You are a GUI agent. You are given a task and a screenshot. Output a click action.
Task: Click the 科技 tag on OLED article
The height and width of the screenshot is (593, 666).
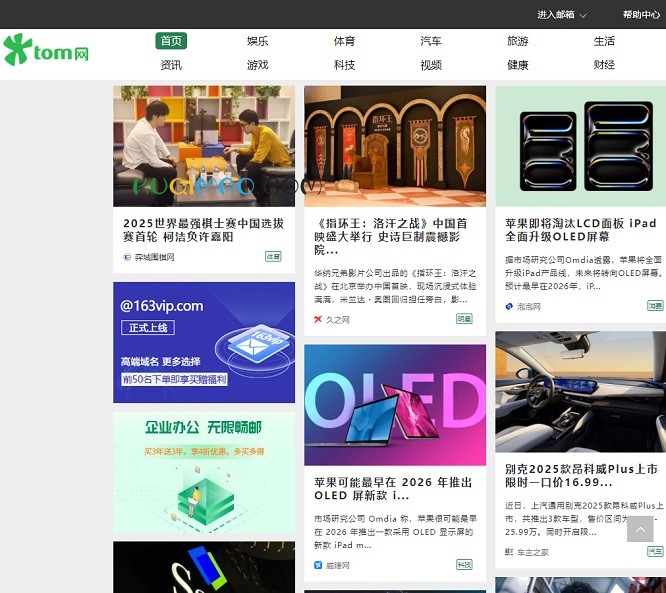(x=464, y=565)
